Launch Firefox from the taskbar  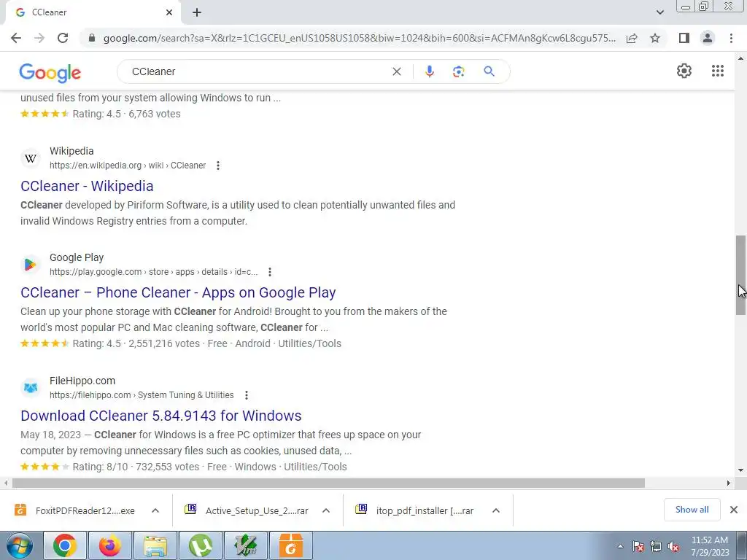pyautogui.click(x=109, y=545)
